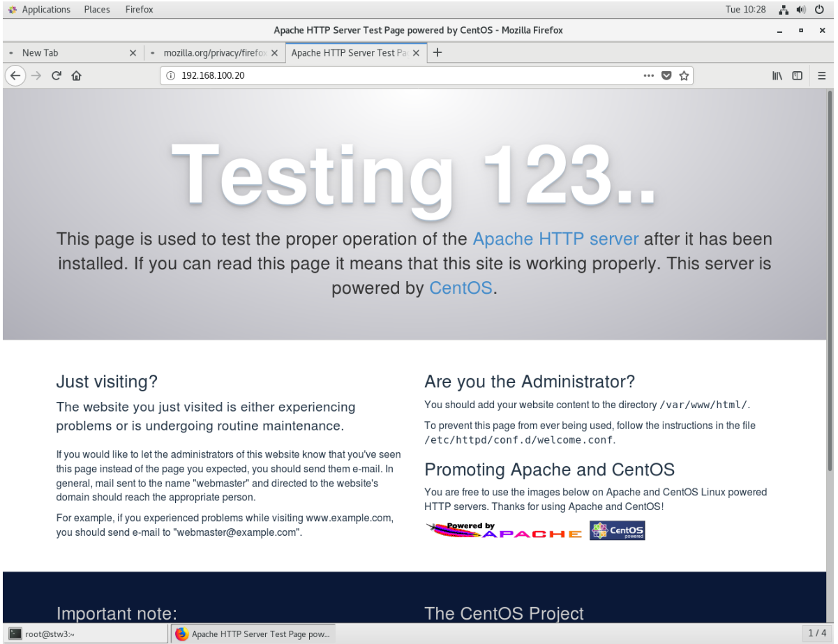Open the Library bookmarks and history icon

(x=777, y=75)
